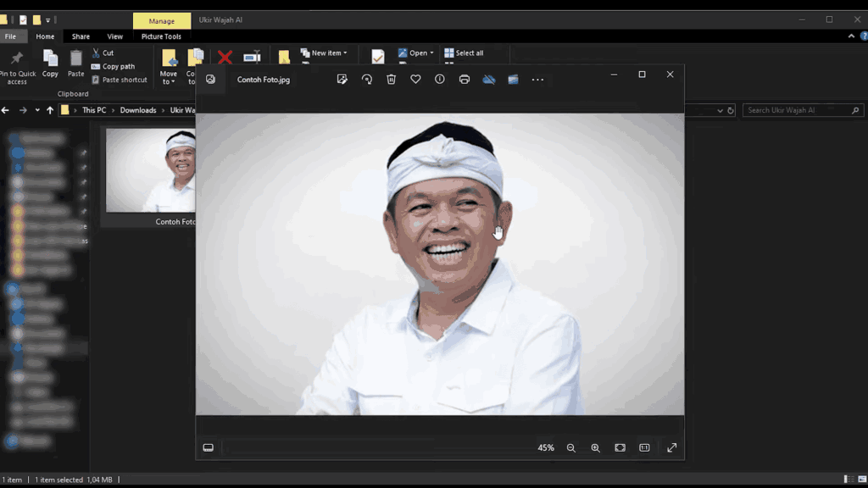Open the See more (three dots) menu

[537, 80]
